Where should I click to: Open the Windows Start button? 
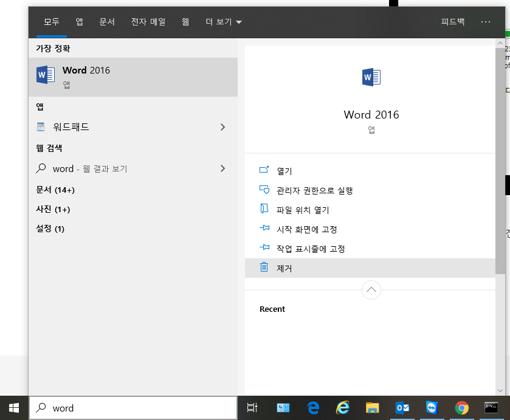14,408
